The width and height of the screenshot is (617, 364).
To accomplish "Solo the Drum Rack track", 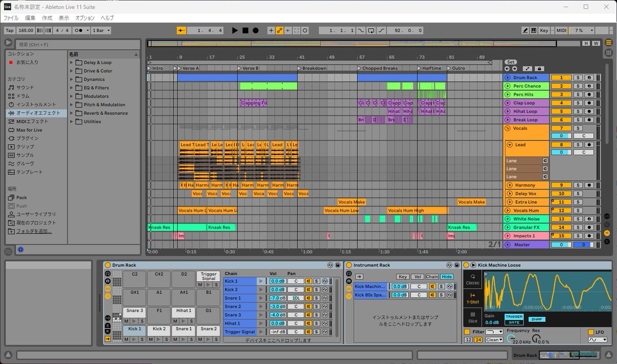I will click(x=578, y=78).
